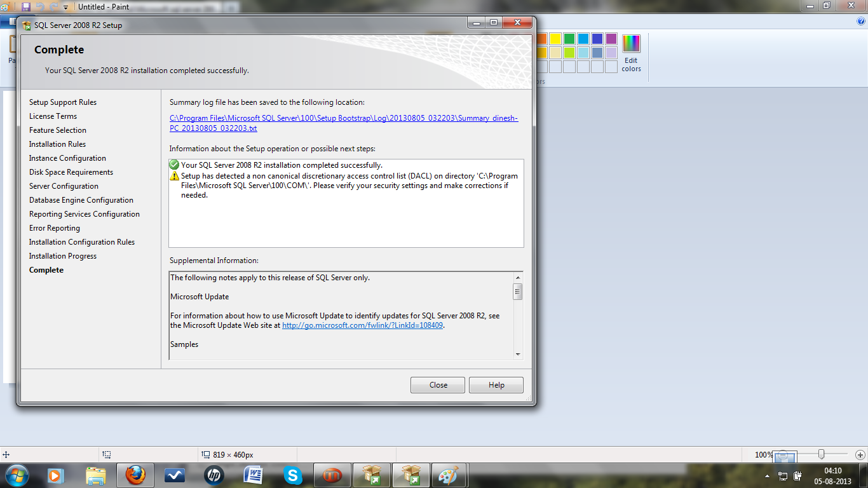Click the Reporting Services Configuration step

[85, 214]
